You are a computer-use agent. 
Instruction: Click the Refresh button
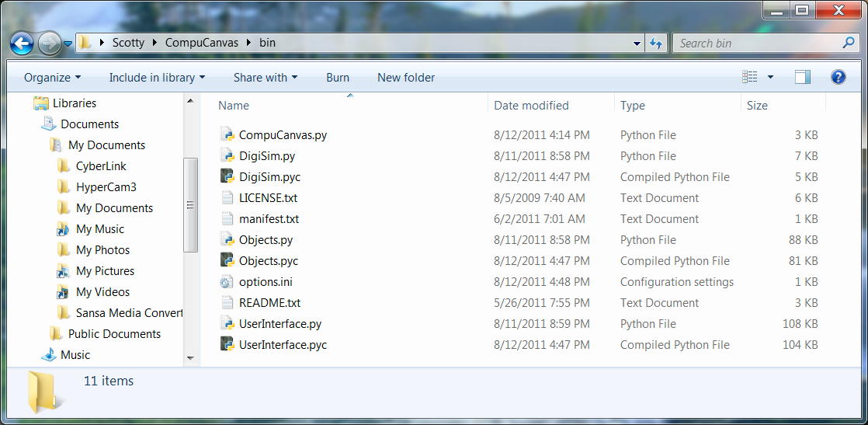pos(656,44)
